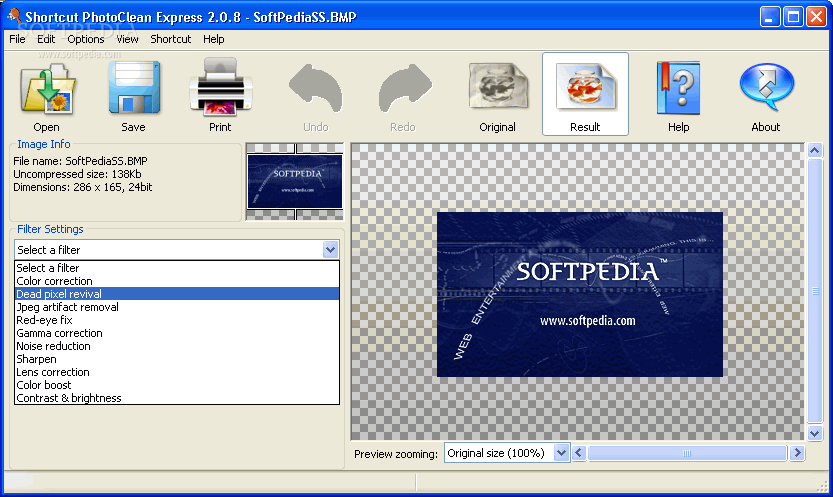Choose Sharpen filter from list
This screenshot has height=497, width=833.
pyautogui.click(x=177, y=359)
